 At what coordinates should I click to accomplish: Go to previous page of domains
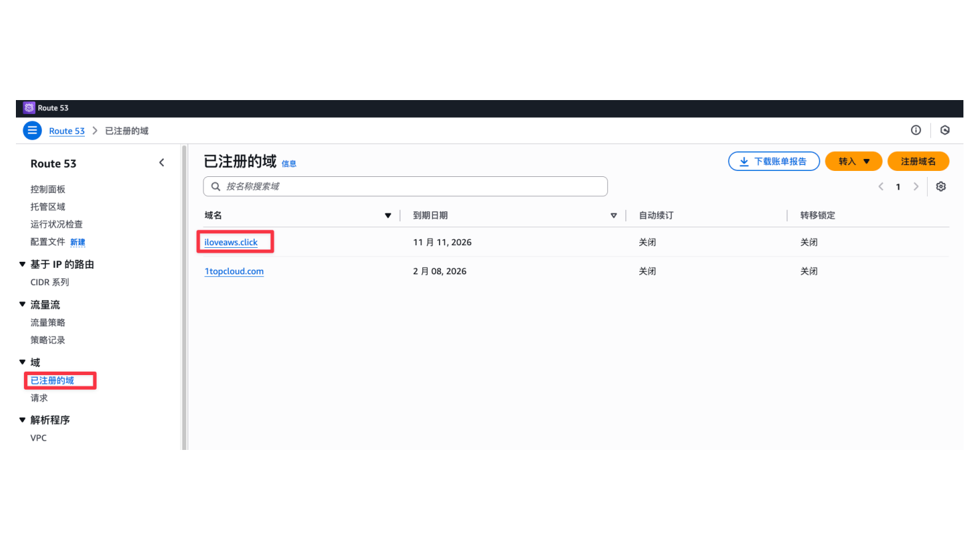coord(881,187)
